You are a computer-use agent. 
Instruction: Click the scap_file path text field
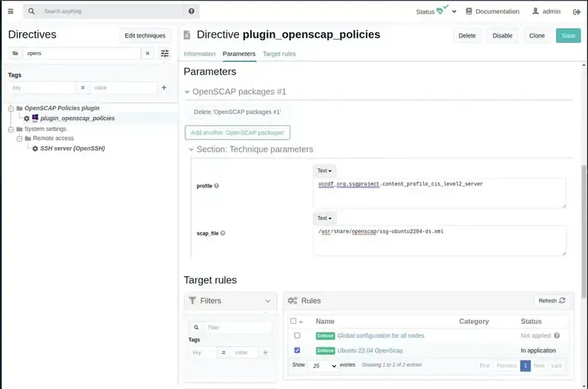(439, 240)
